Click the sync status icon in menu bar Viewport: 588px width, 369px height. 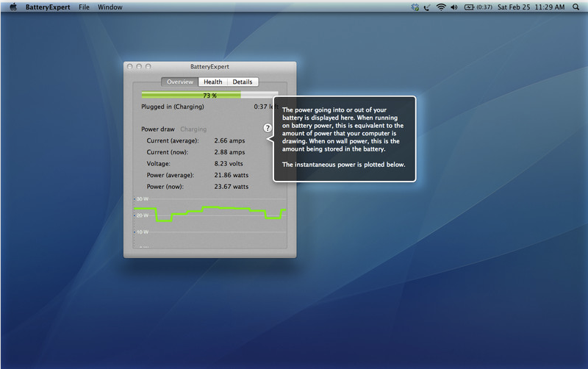click(x=415, y=7)
